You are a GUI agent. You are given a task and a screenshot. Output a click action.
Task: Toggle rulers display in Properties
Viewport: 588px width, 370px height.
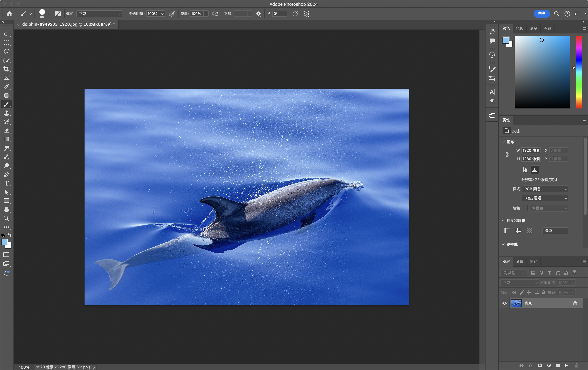[507, 231]
